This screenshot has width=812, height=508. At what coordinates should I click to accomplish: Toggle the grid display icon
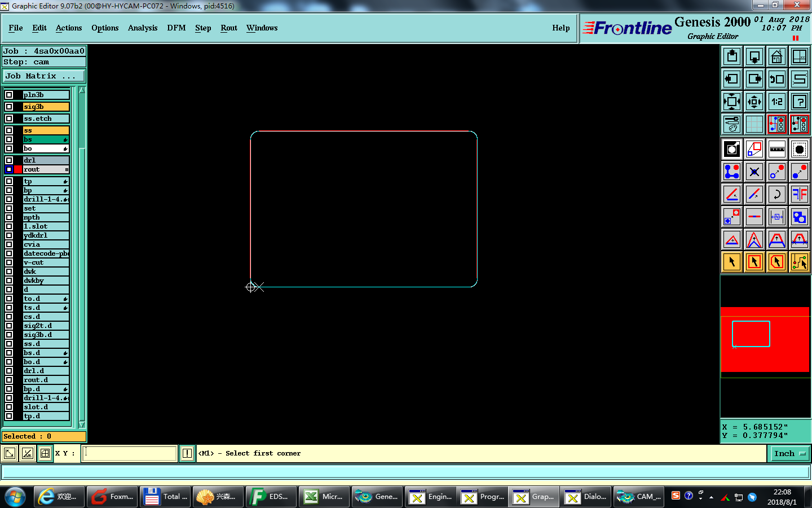[x=754, y=124]
